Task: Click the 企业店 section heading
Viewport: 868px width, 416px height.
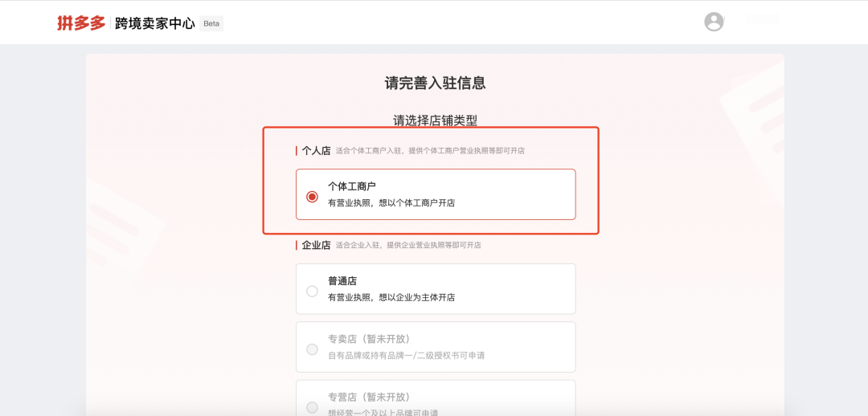Action: tap(316, 245)
